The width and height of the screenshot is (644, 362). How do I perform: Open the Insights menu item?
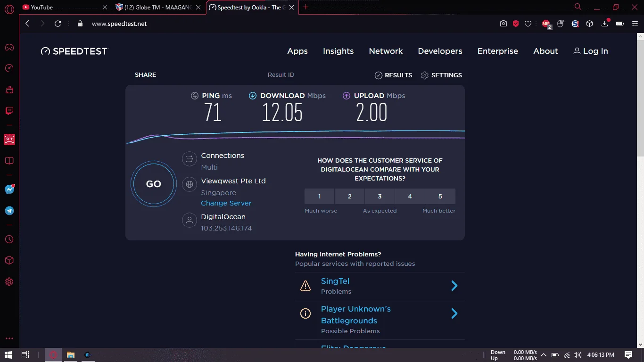pyautogui.click(x=338, y=51)
